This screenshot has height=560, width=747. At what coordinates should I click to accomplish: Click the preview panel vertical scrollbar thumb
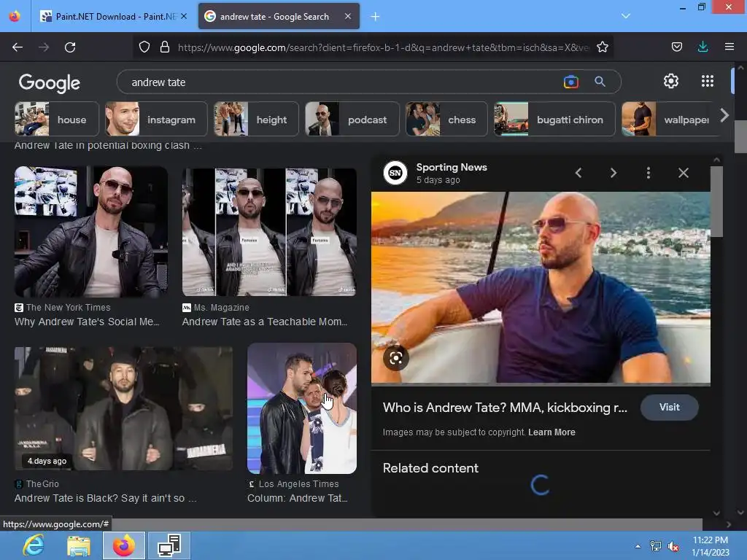click(x=716, y=201)
